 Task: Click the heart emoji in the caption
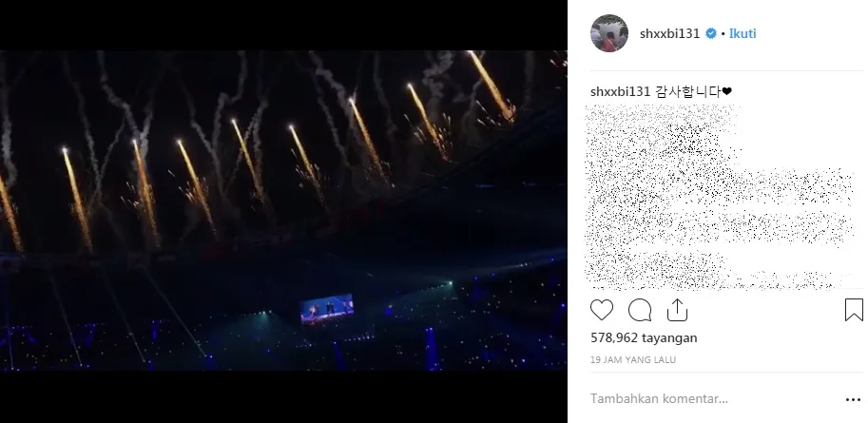pyautogui.click(x=726, y=92)
